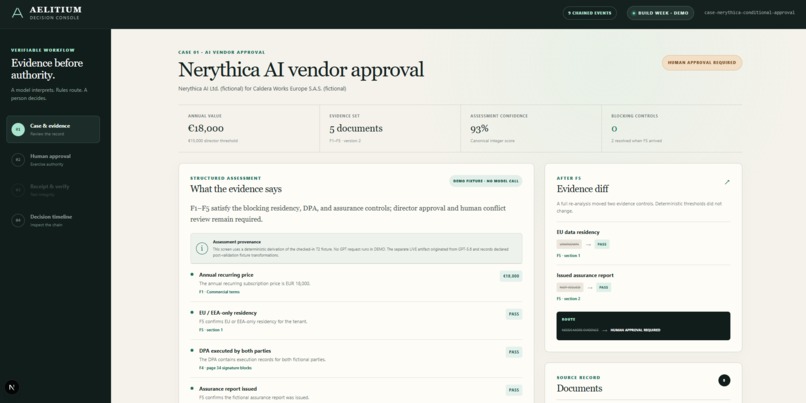This screenshot has height=403, width=806.
Task: Click the 02 step number circle
Action: point(18,160)
